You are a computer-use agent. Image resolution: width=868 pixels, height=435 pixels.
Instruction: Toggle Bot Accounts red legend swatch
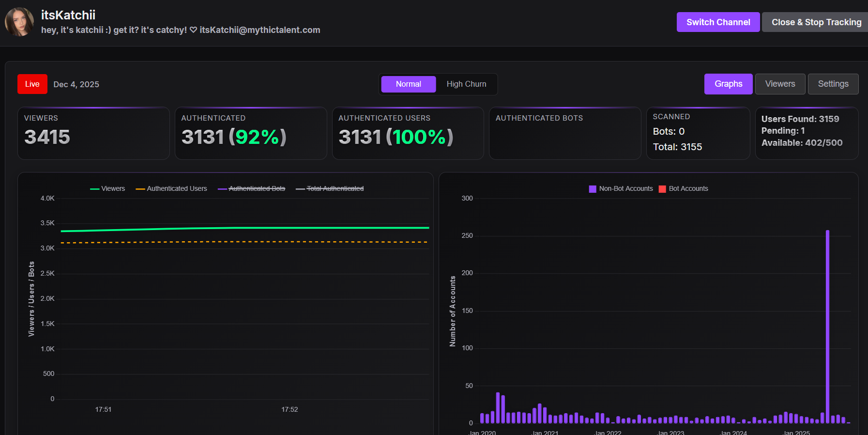click(662, 189)
